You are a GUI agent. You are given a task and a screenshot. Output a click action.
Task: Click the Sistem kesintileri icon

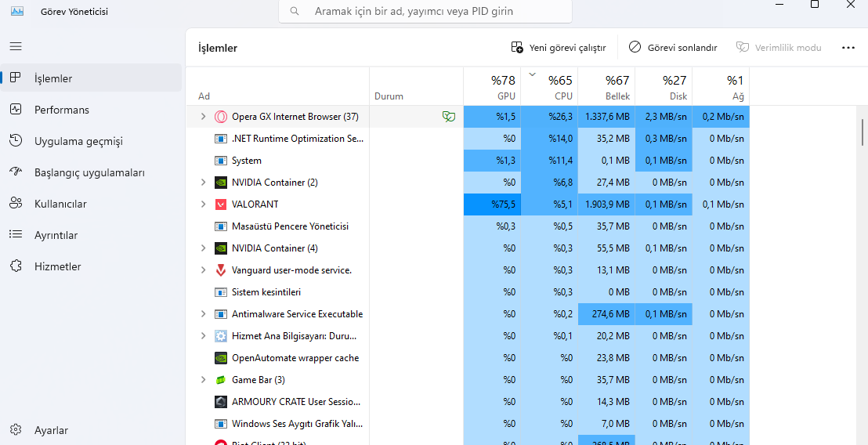[x=221, y=291]
